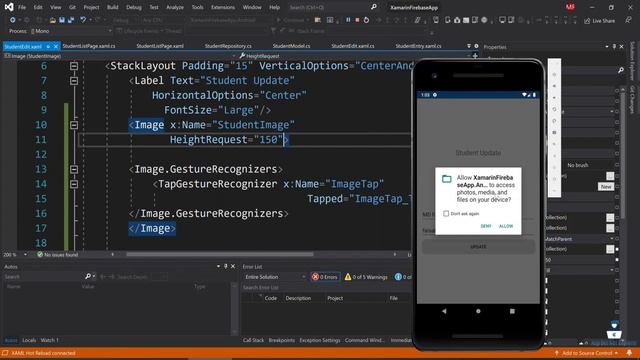Tap the UPDATE button in emulator
640x360 pixels.
[478, 247]
